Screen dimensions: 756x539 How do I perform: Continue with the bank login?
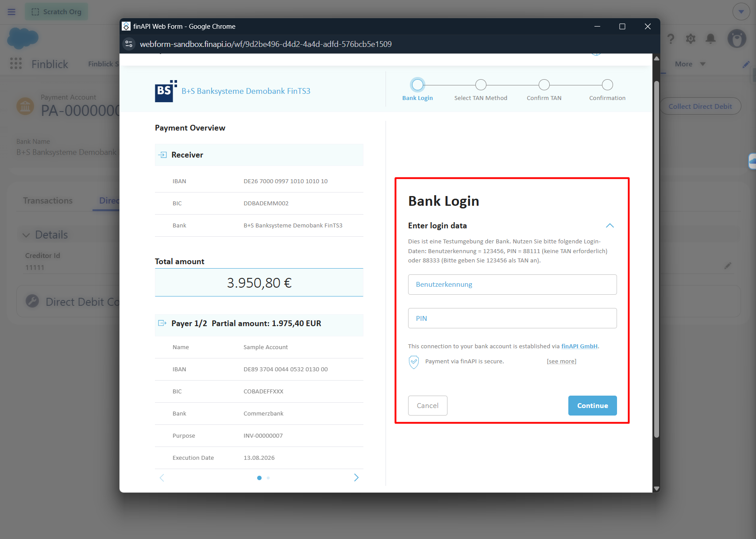tap(592, 406)
